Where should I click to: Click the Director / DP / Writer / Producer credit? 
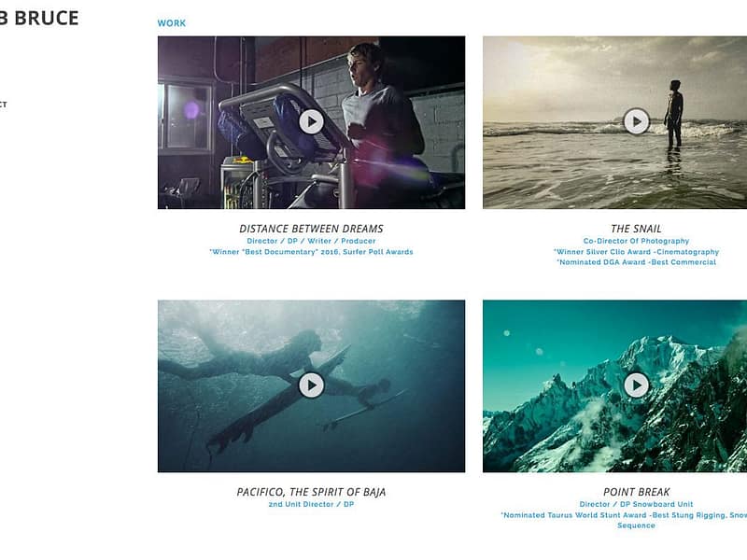[x=311, y=241]
